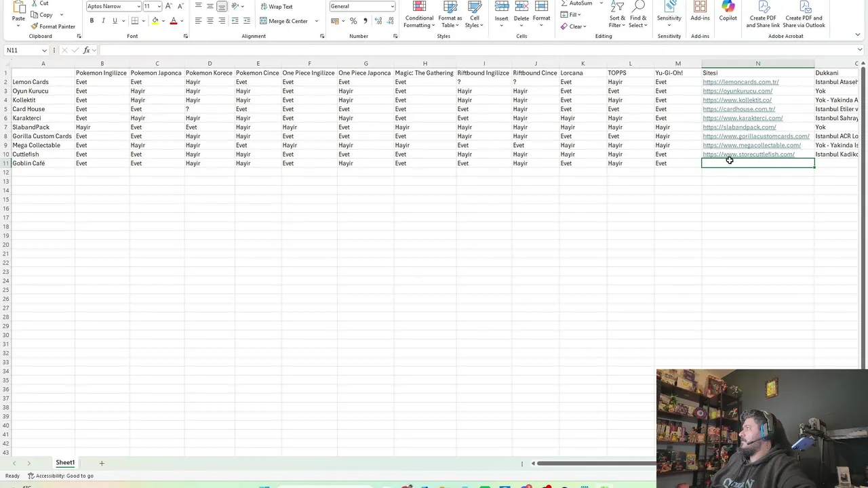Viewport: 868px width, 488px height.
Task: Apply comma style formatting
Action: click(365, 21)
